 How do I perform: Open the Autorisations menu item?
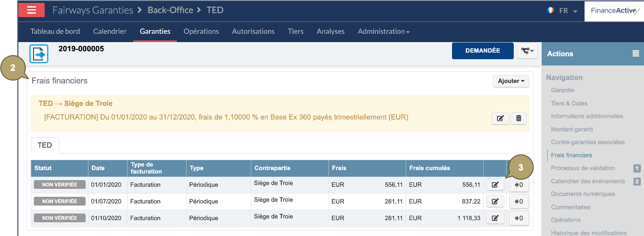tap(253, 31)
